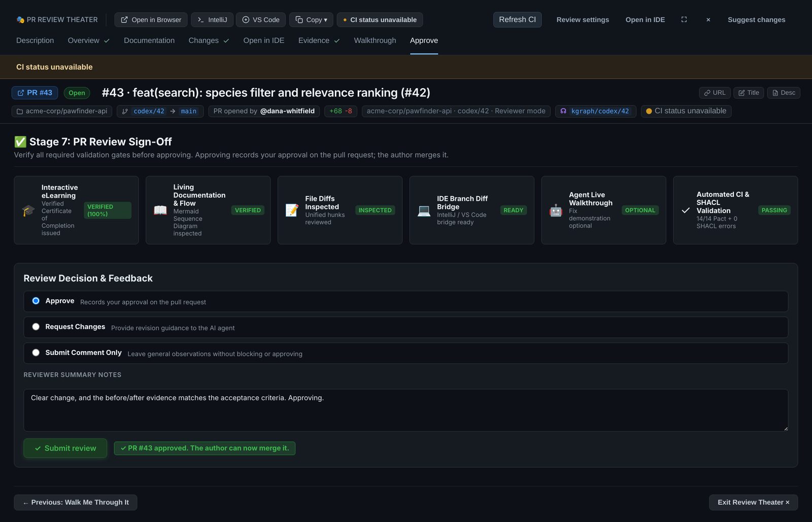The height and width of the screenshot is (522, 812).
Task: Click Suggest changes in header
Action: [756, 20]
